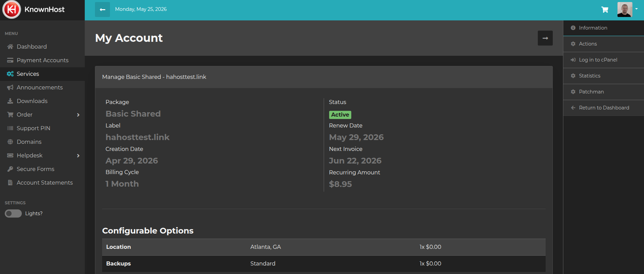The height and width of the screenshot is (274, 644).
Task: Click the user avatar picture
Action: 625,10
